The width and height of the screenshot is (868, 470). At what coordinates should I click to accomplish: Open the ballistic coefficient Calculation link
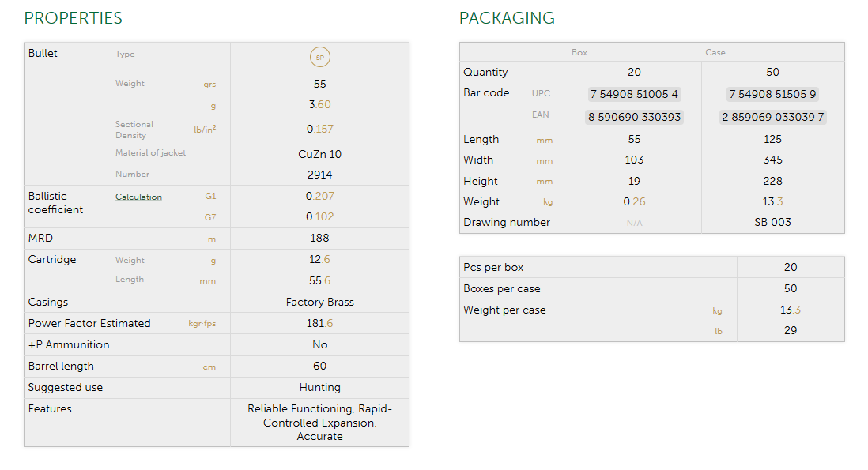click(138, 197)
